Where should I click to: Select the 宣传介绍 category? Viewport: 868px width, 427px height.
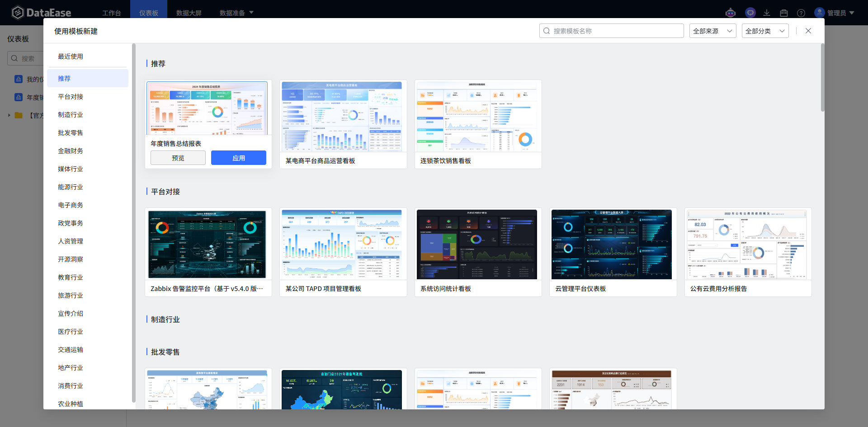tap(88, 313)
